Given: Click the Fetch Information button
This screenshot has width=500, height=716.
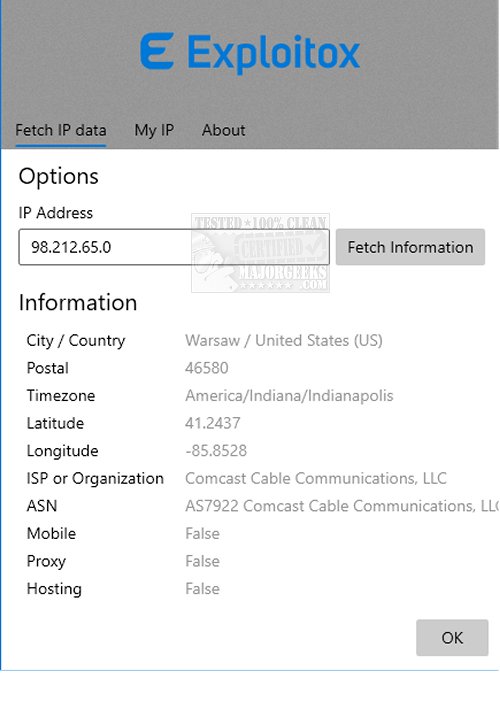Looking at the screenshot, I should click(410, 247).
